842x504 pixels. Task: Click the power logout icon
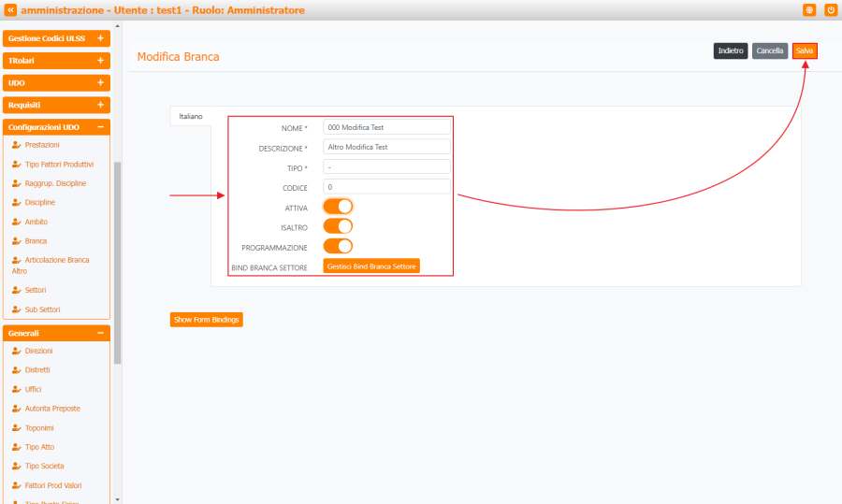coord(830,10)
